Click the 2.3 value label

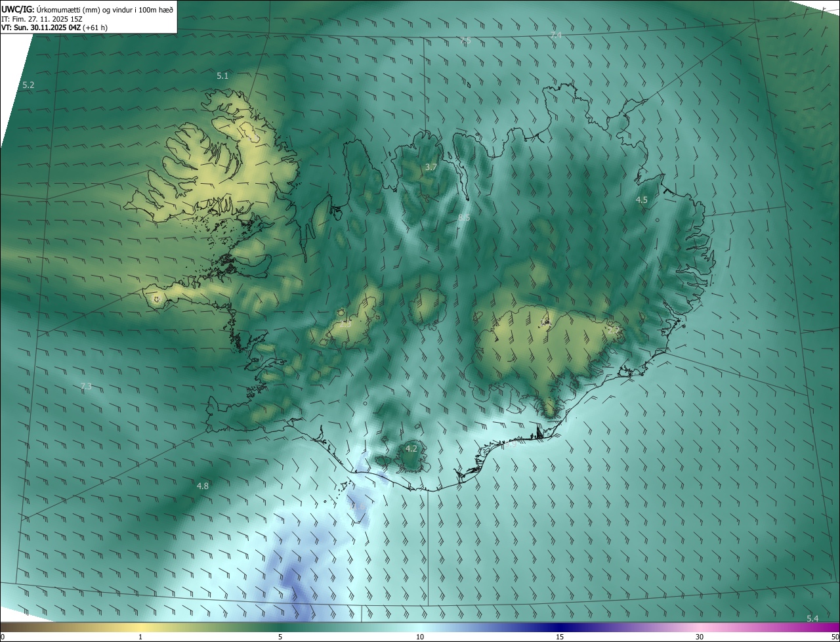coord(345,324)
